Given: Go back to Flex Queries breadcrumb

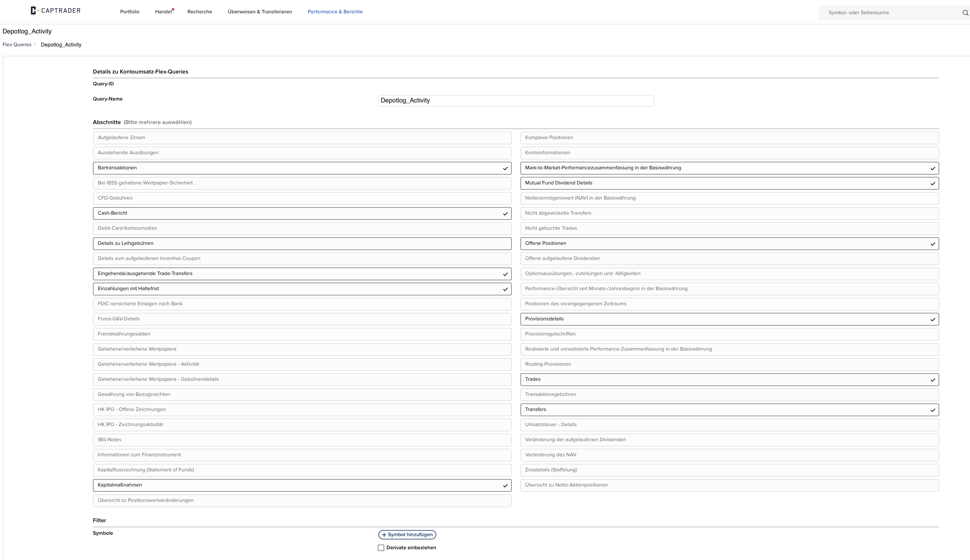Looking at the screenshot, I should 17,45.
